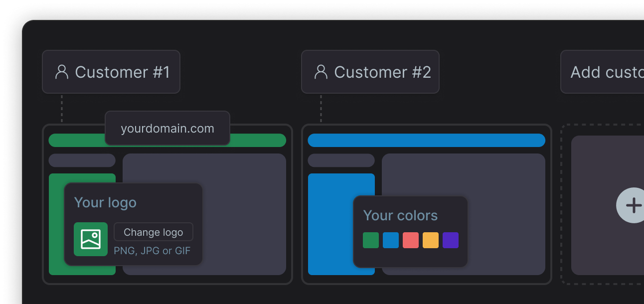Click the Add customer button
644x304 pixels.
[x=602, y=72]
